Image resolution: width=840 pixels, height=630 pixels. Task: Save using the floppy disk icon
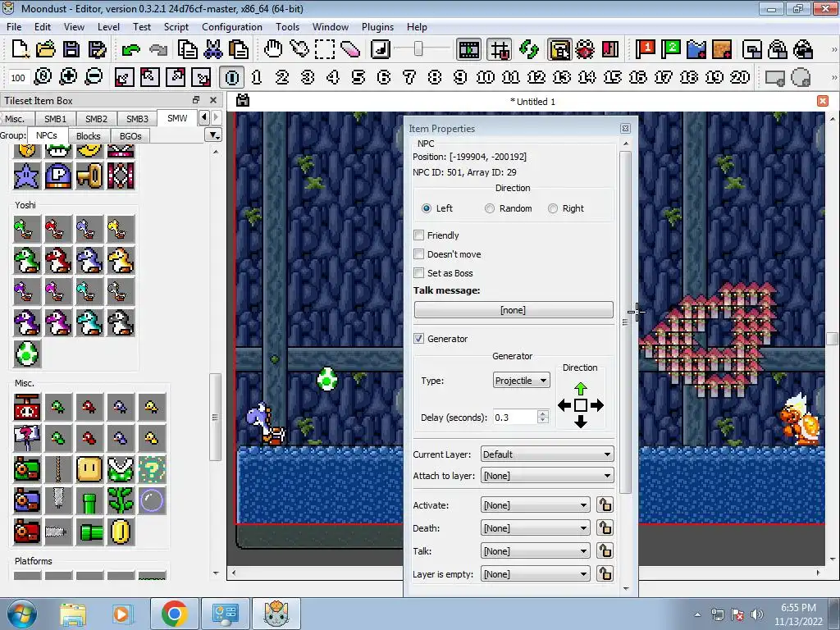[x=71, y=49]
